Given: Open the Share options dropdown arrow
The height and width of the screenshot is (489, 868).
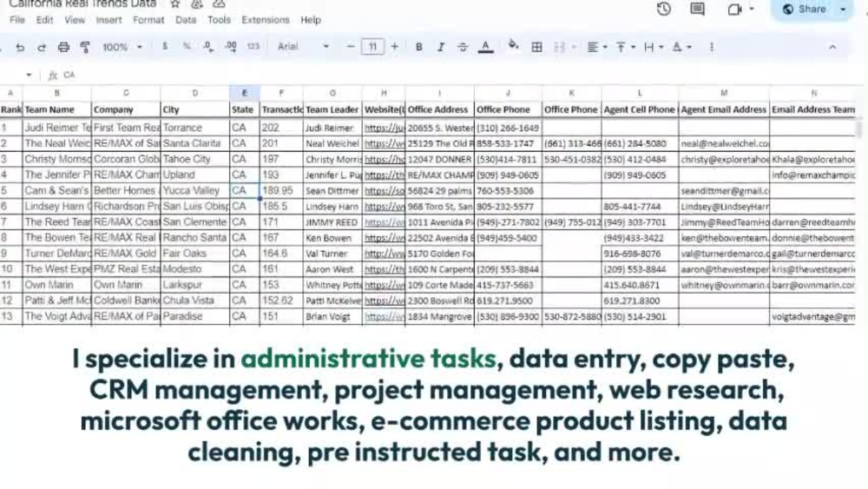Looking at the screenshot, I should 843,10.
